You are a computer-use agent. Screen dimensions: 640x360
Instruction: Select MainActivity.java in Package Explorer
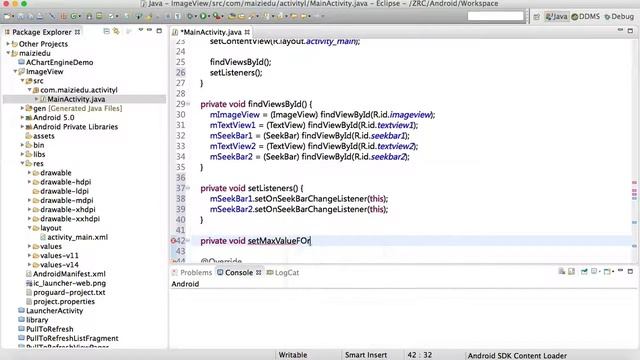pyautogui.click(x=76, y=99)
